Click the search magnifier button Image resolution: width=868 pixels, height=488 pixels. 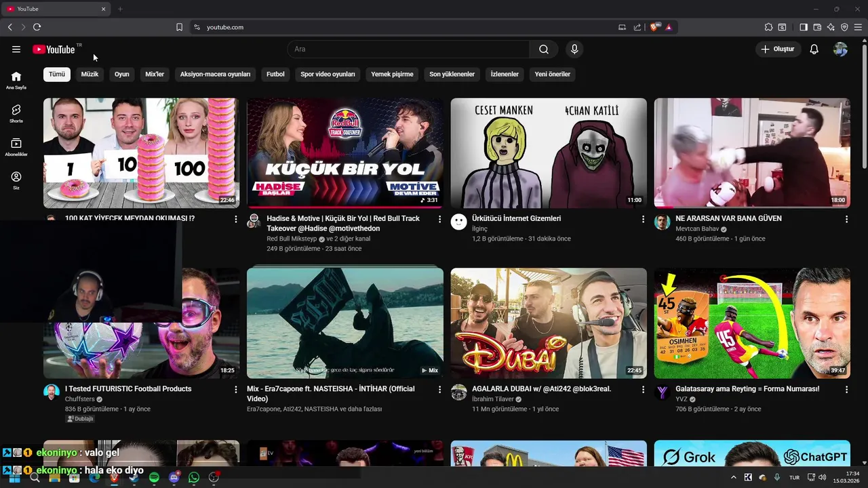pos(544,49)
